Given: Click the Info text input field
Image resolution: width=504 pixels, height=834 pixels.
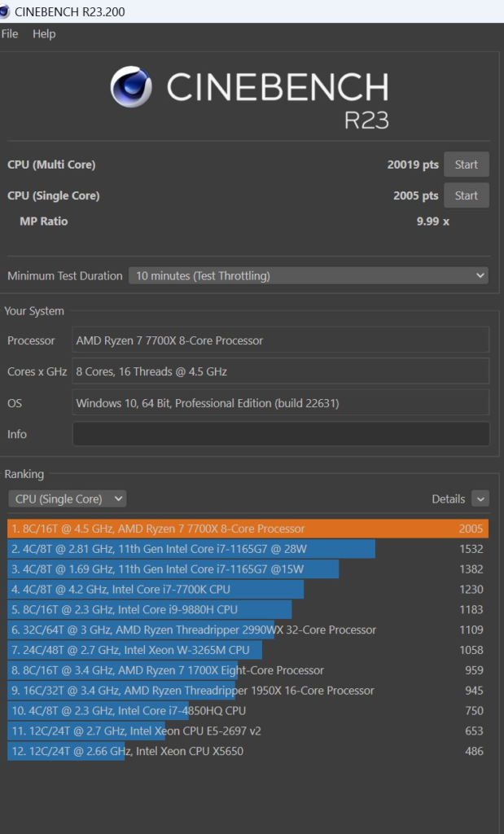Looking at the screenshot, I should pyautogui.click(x=281, y=434).
